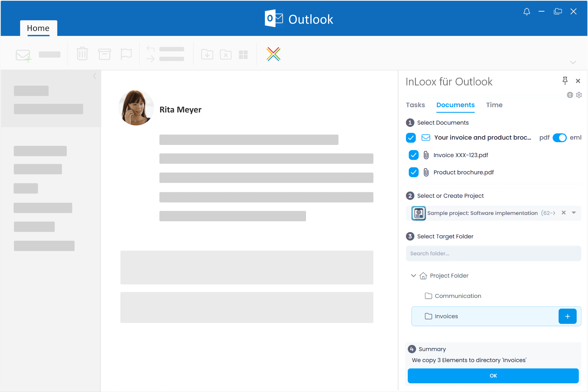The image size is (588, 392).
Task: Toggle the pdf/eml format switch
Action: (560, 138)
